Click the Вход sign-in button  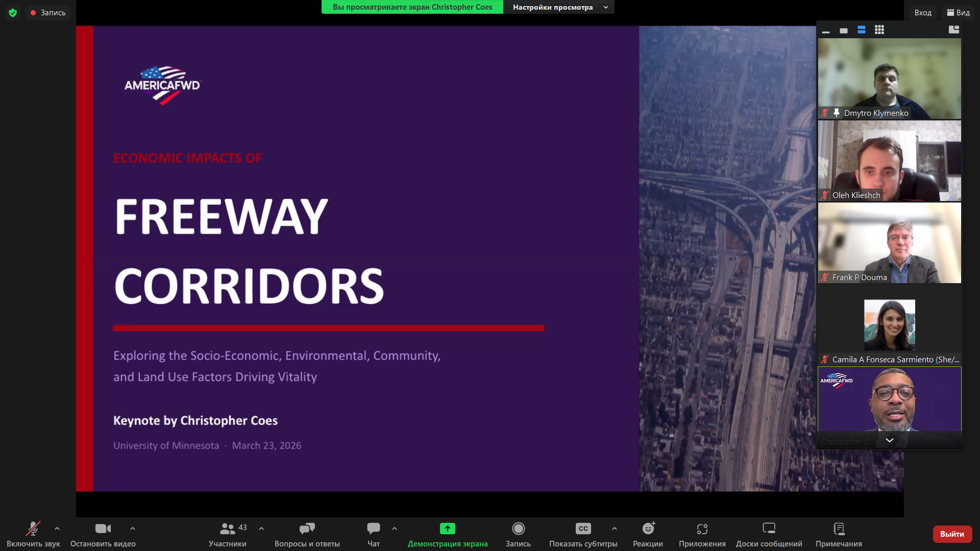click(923, 13)
